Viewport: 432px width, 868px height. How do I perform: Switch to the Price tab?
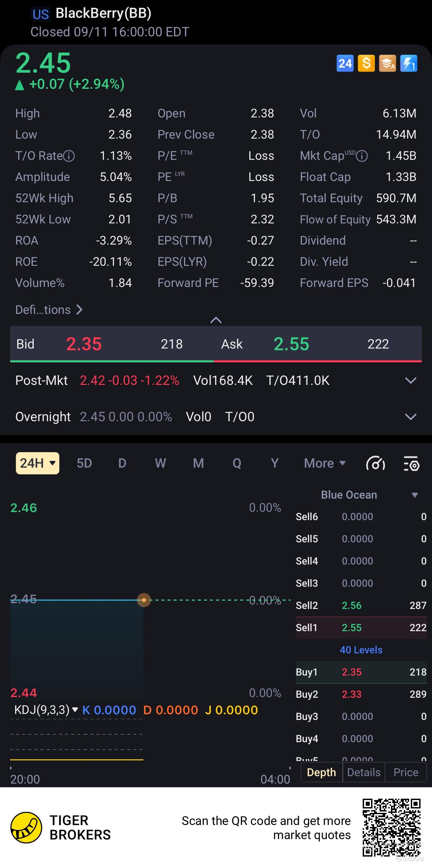(x=406, y=772)
